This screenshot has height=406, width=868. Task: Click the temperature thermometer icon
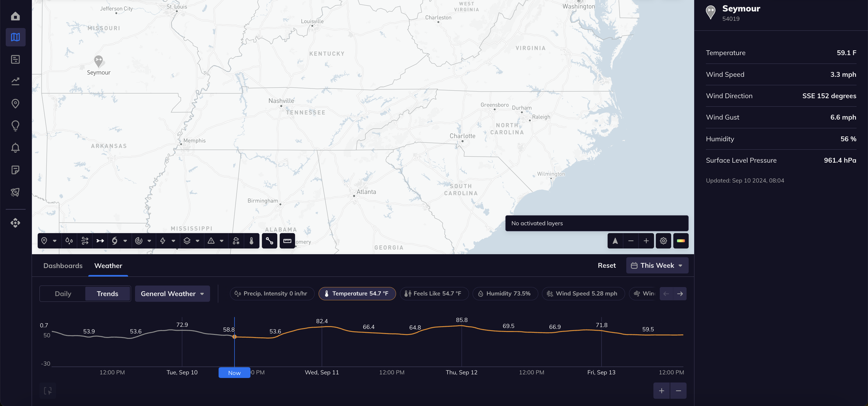point(251,241)
